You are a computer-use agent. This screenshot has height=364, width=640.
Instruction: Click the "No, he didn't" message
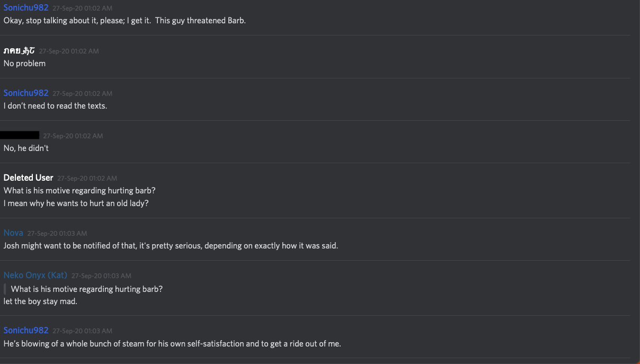[x=26, y=148]
